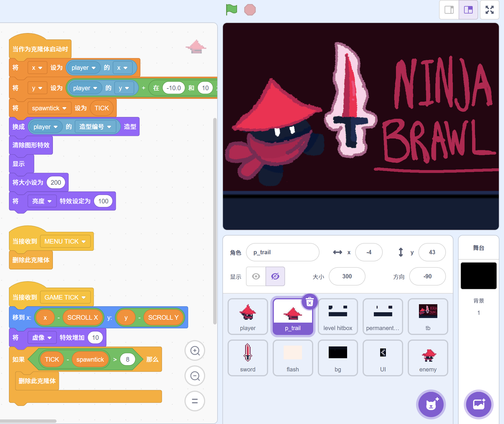Select the sword sprite thumbnail

248,358
